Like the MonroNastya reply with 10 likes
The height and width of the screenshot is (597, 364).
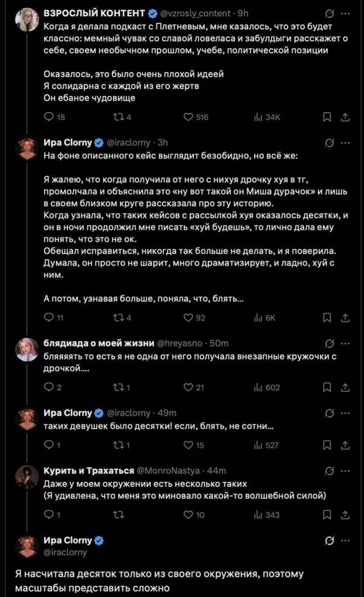188,514
